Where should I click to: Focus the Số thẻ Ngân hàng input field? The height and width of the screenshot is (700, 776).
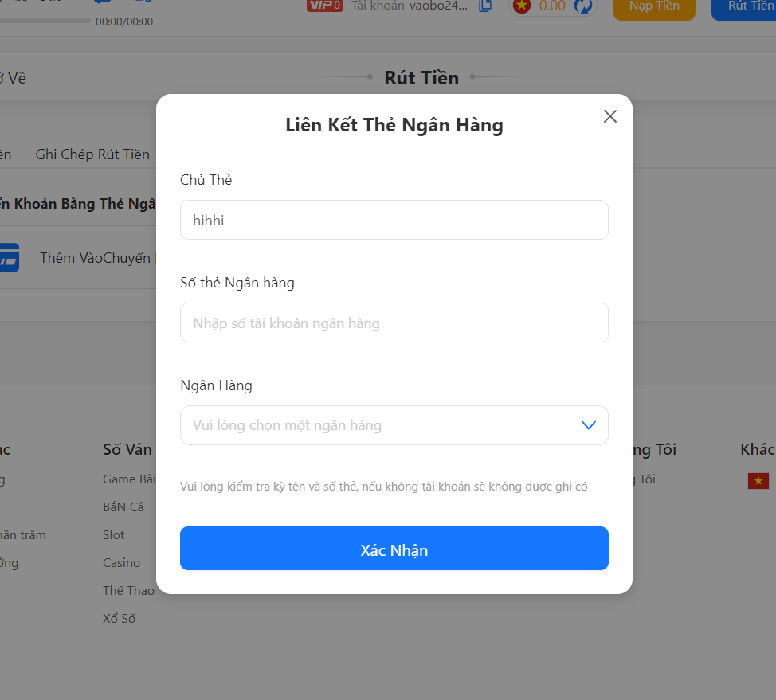pos(394,323)
